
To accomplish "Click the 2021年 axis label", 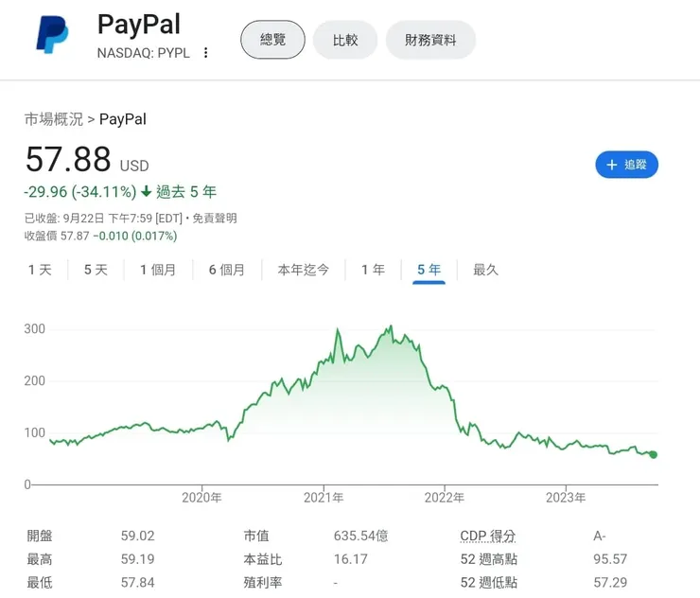I will point(324,498).
